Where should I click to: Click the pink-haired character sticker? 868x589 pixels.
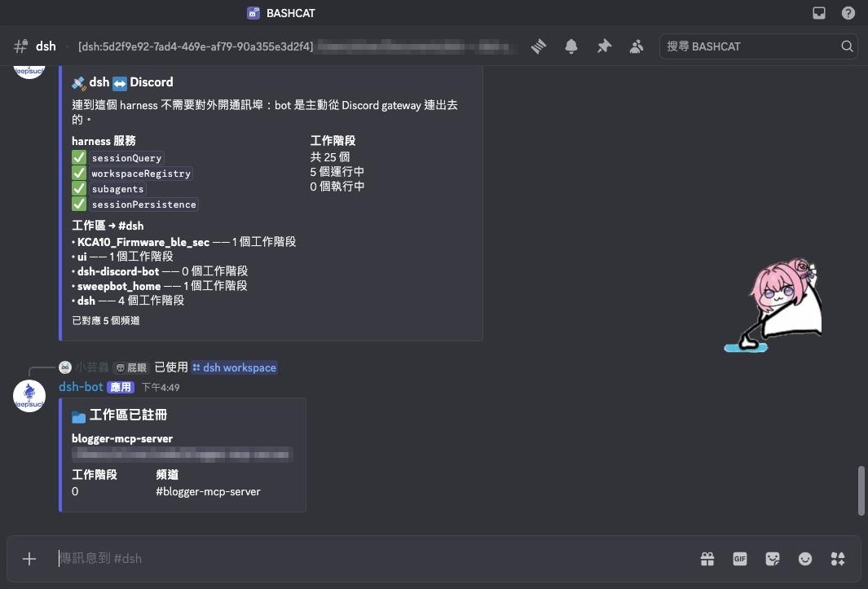(774, 305)
